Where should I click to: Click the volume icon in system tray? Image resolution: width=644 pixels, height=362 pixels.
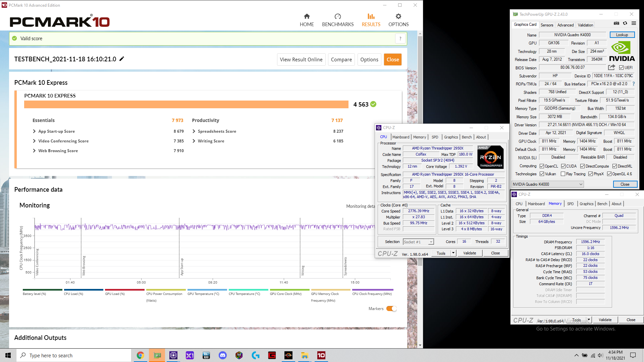click(600, 355)
